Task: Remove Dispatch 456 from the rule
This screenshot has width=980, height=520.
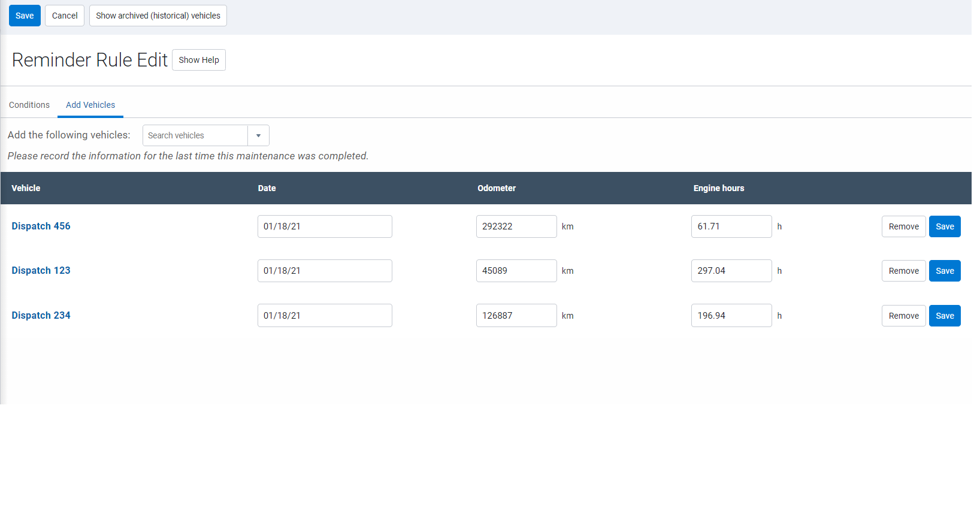Action: point(903,226)
